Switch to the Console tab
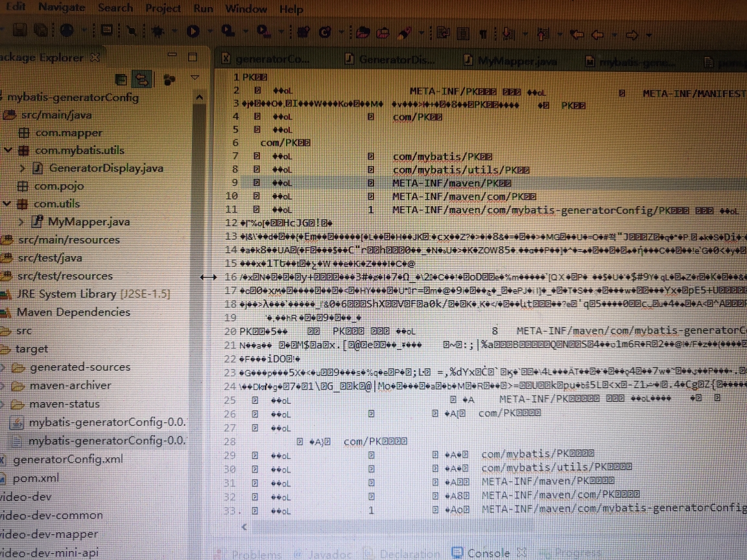This screenshot has height=560, width=747. click(482, 553)
